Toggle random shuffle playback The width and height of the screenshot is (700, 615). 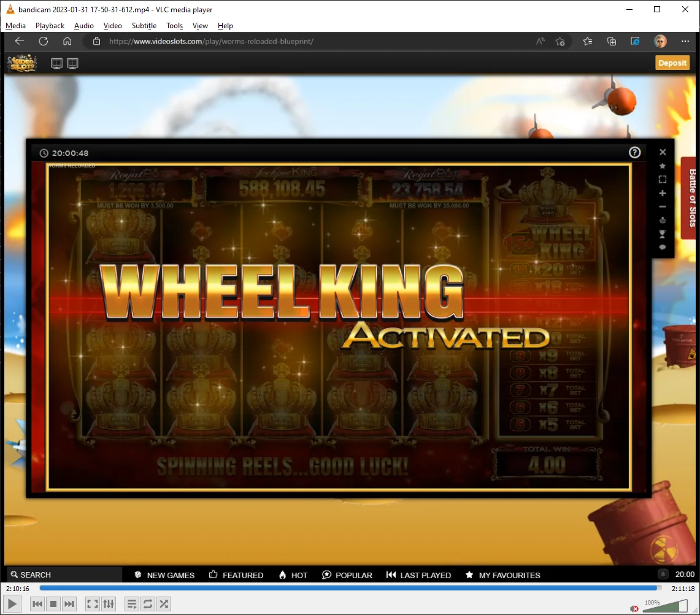[x=164, y=605]
